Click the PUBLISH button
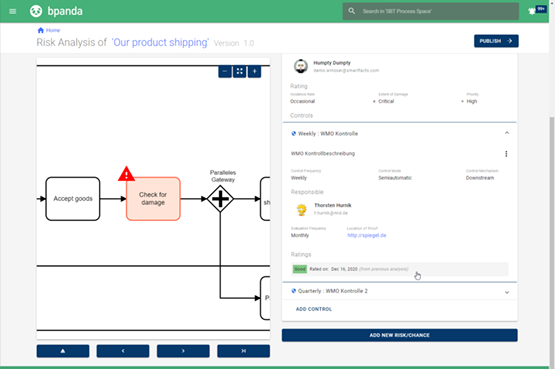 pos(496,41)
